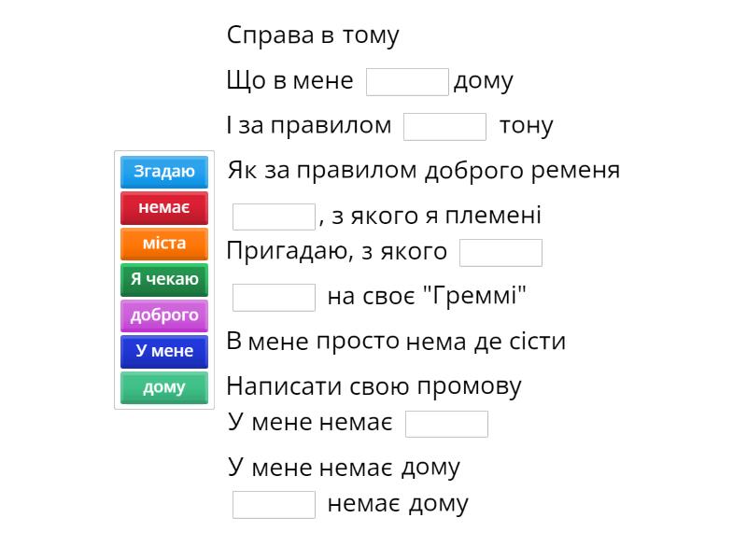The width and height of the screenshot is (747, 560).
Task: Click the blank before ', з якого я племені'
Action: [x=274, y=217]
